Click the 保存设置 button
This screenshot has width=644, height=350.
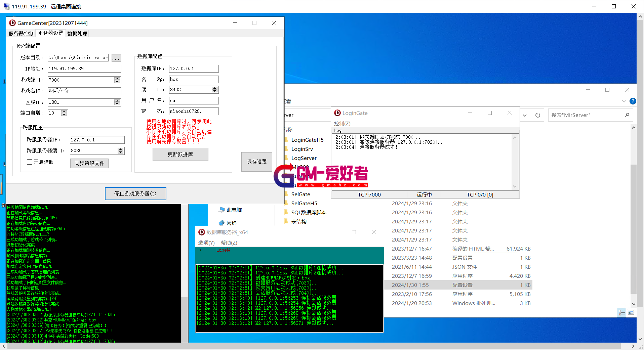(257, 162)
